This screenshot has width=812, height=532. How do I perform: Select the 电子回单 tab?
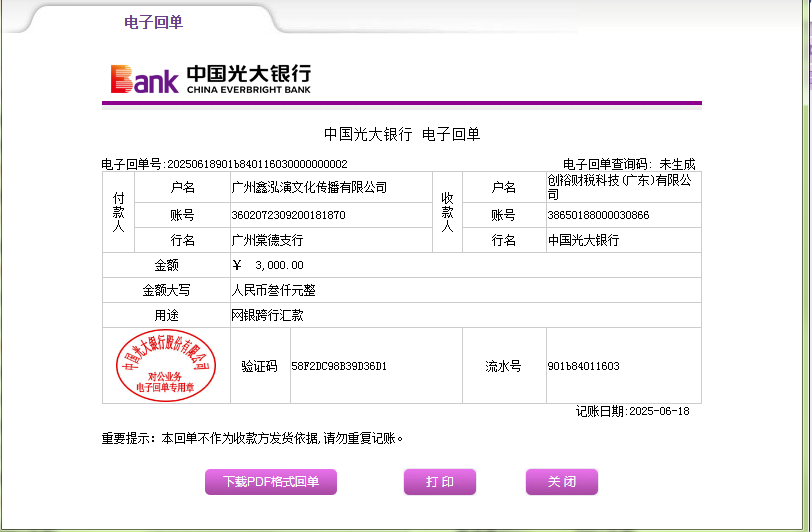coord(153,22)
